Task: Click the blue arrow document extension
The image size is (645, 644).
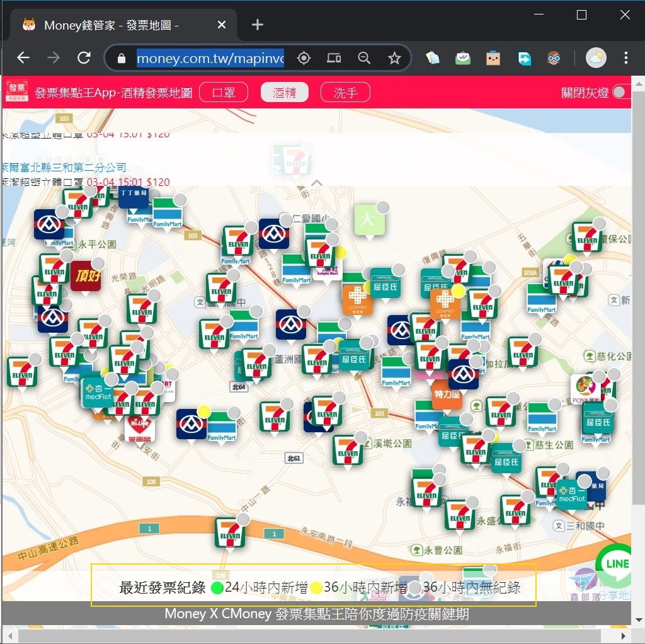Action: pos(523,58)
